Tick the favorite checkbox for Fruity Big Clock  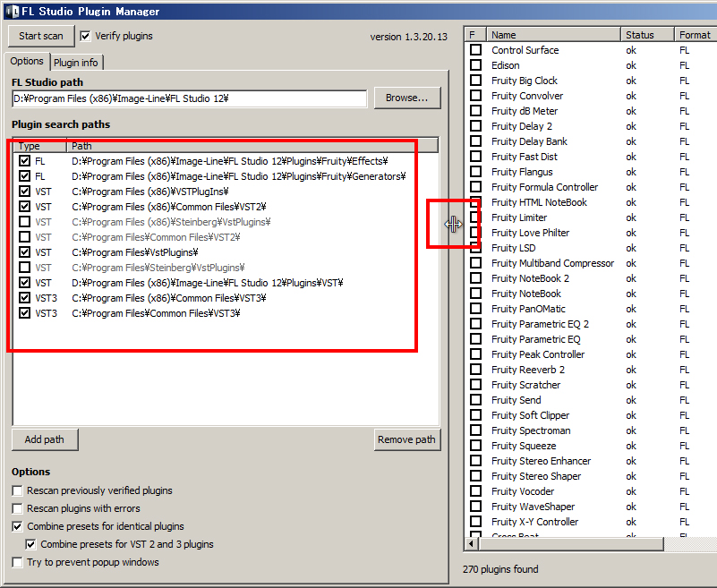coord(476,81)
